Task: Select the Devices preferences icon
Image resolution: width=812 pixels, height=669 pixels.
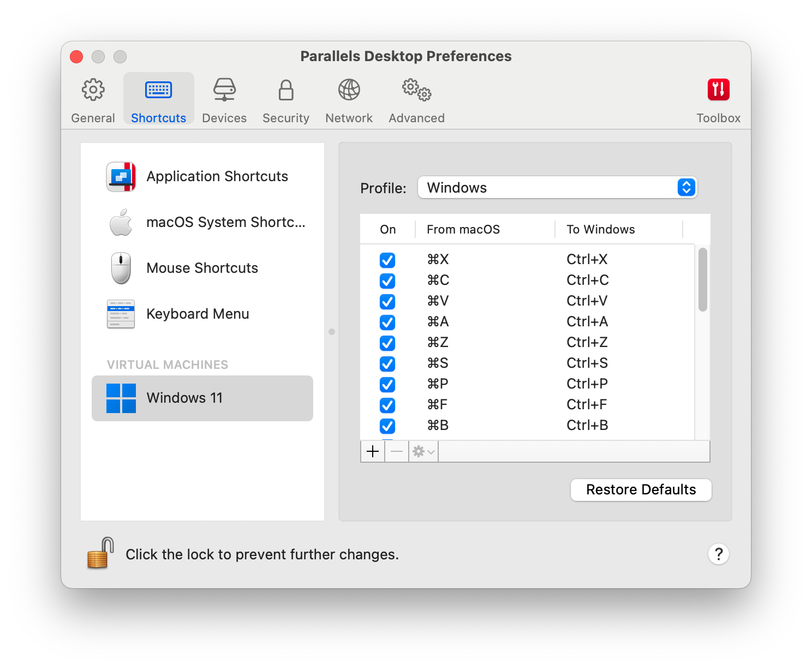Action: coord(224,98)
